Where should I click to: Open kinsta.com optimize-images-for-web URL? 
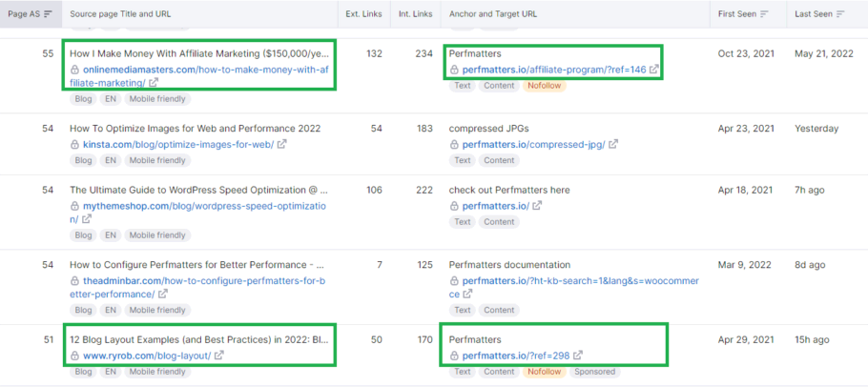178,144
